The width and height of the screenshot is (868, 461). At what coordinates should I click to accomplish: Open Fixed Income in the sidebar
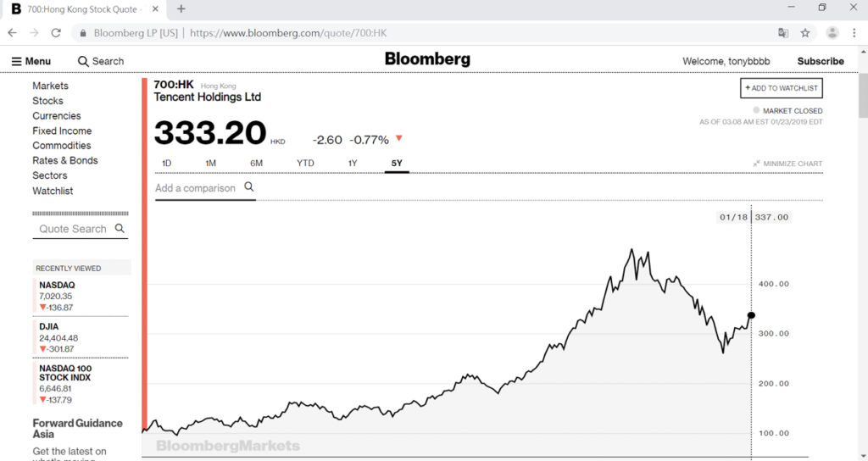(x=62, y=131)
